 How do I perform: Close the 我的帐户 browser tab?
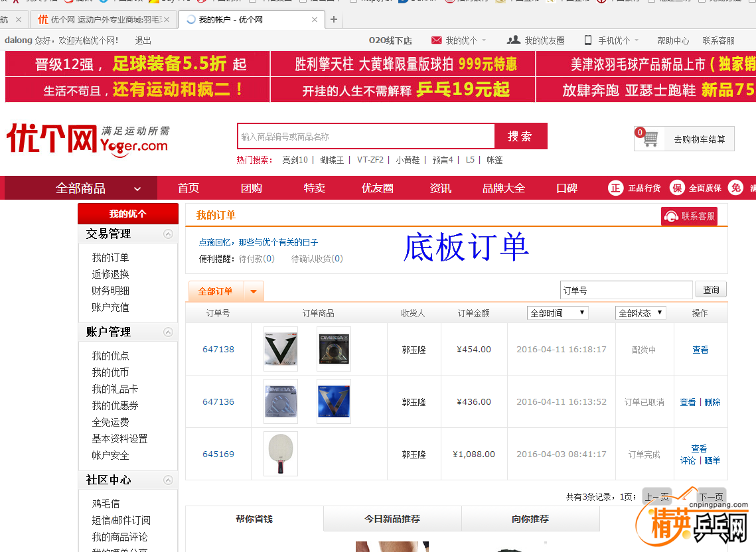pos(315,20)
